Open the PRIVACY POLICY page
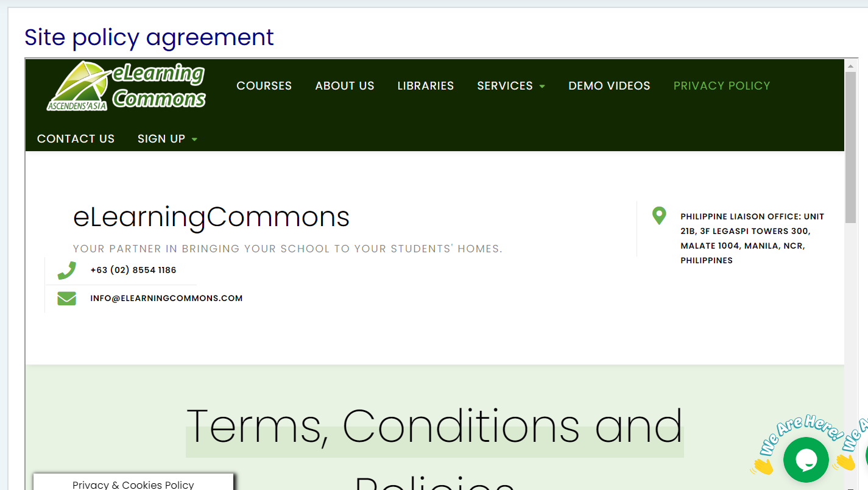The width and height of the screenshot is (868, 490). click(x=721, y=86)
